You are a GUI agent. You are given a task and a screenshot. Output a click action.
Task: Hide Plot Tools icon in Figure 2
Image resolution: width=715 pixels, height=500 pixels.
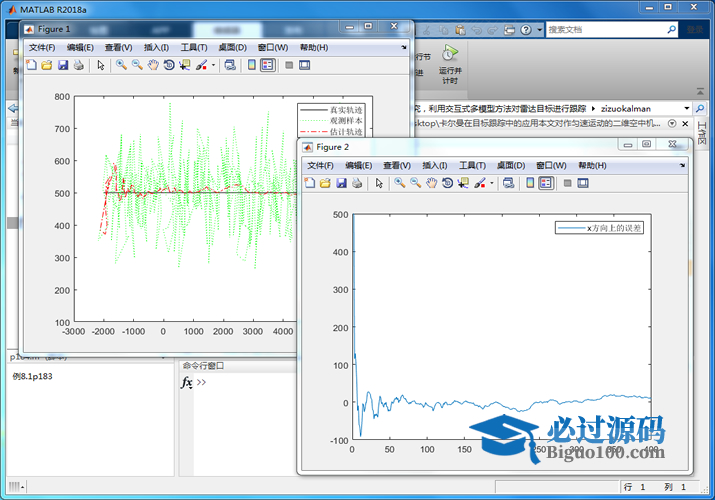[567, 183]
